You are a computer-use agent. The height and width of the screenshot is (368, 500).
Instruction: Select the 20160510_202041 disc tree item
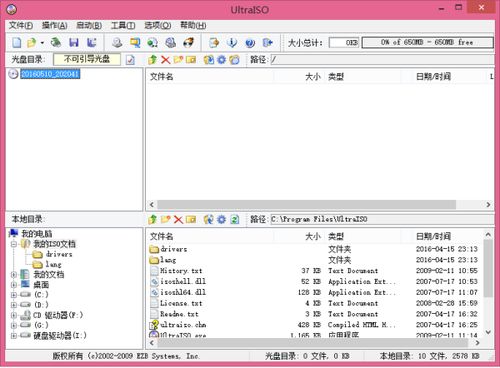50,74
